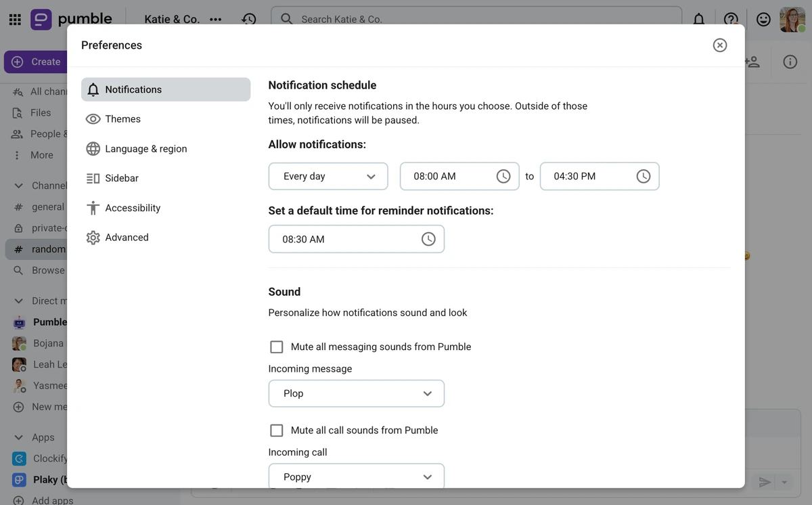Open the Plop incoming message sound dropdown
Image resolution: width=812 pixels, height=505 pixels.
click(356, 393)
